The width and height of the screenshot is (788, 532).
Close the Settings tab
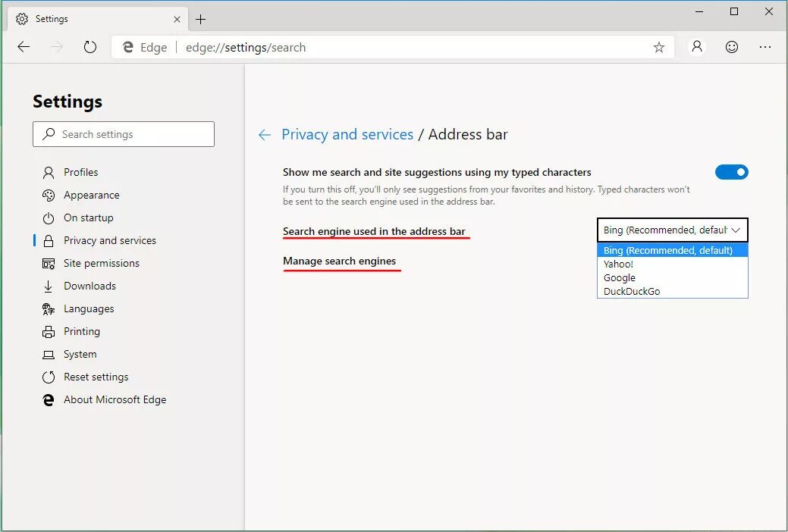177,19
